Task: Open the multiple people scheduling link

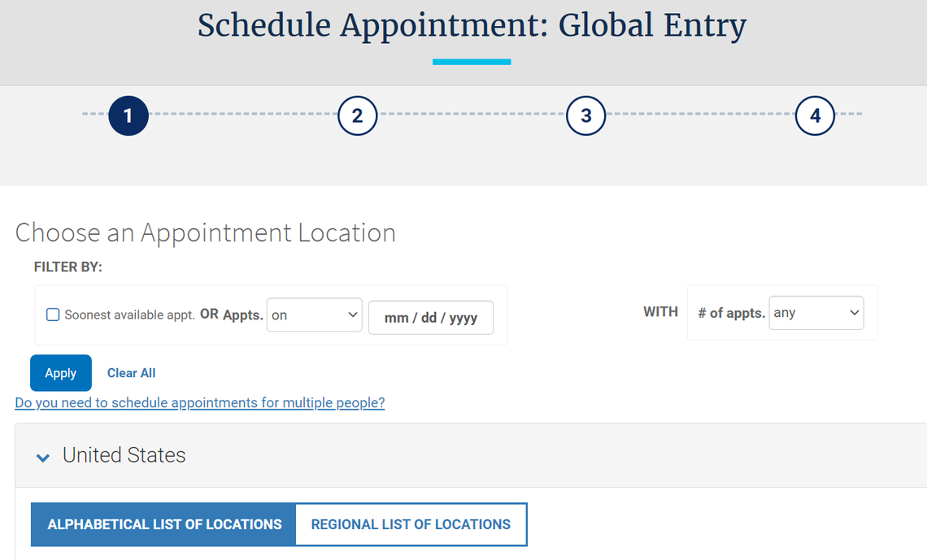Action: 199,402
